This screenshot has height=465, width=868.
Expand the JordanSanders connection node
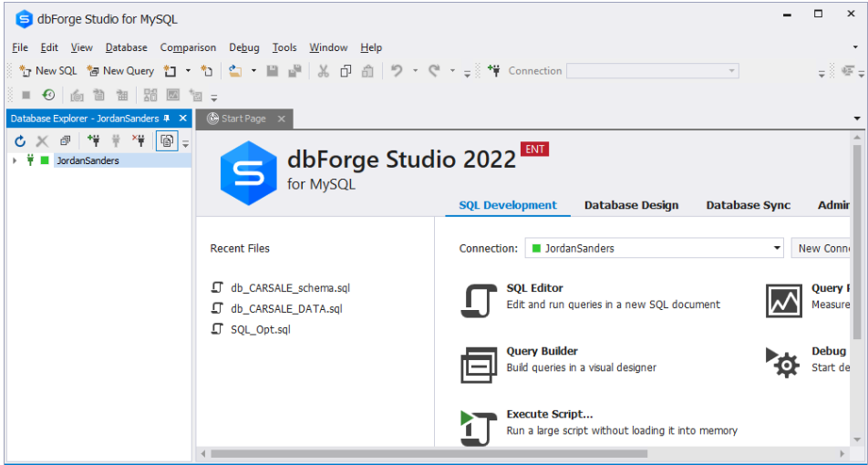click(15, 160)
